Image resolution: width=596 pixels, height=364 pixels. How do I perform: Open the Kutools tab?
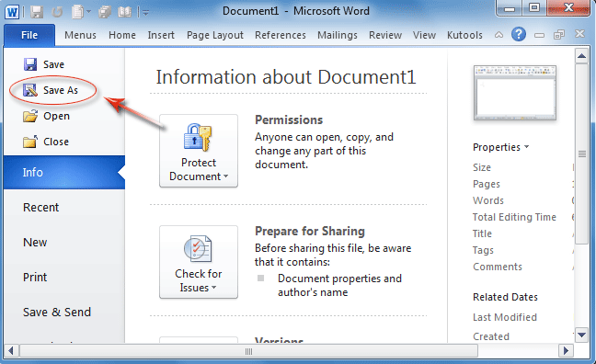coord(464,35)
